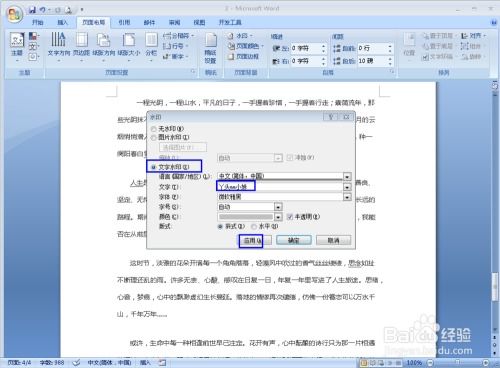Click left indent value field
The height and width of the screenshot is (368, 500).
tap(306, 48)
